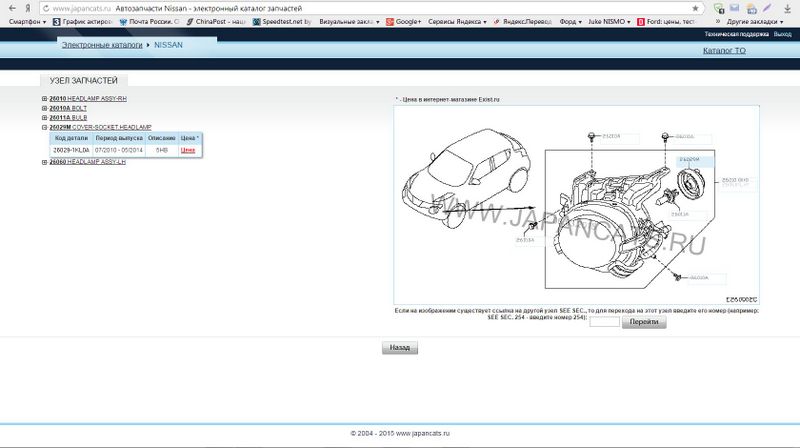800x448 pixels.
Task: Select the 5HB description cell
Action: click(162, 151)
